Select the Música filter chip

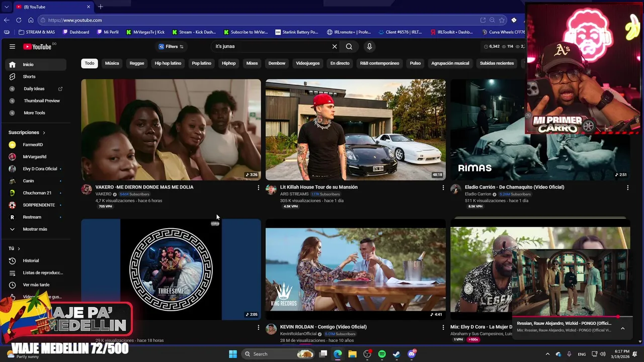click(x=112, y=63)
